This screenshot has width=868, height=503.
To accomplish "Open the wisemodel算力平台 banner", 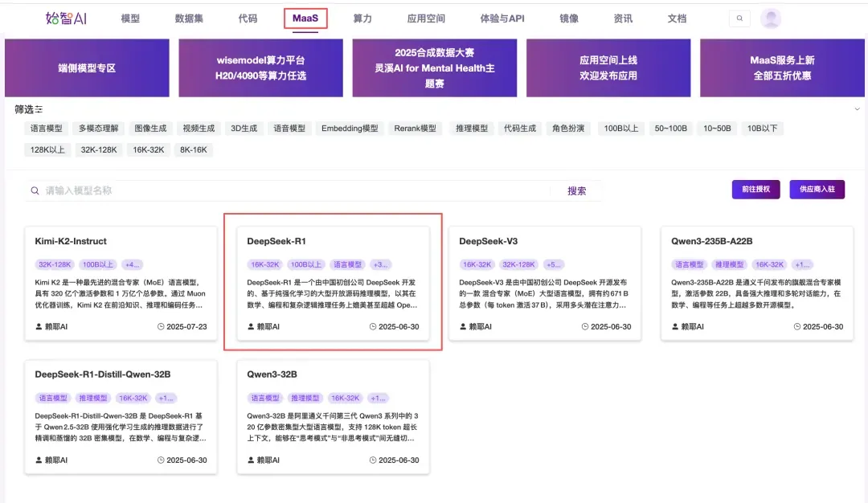I will tap(260, 68).
